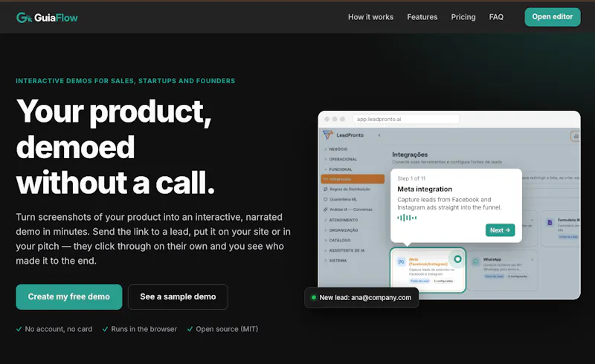Click 'Interactive demos for sales' tagline
Screen dimensions: 595x364
coord(125,81)
